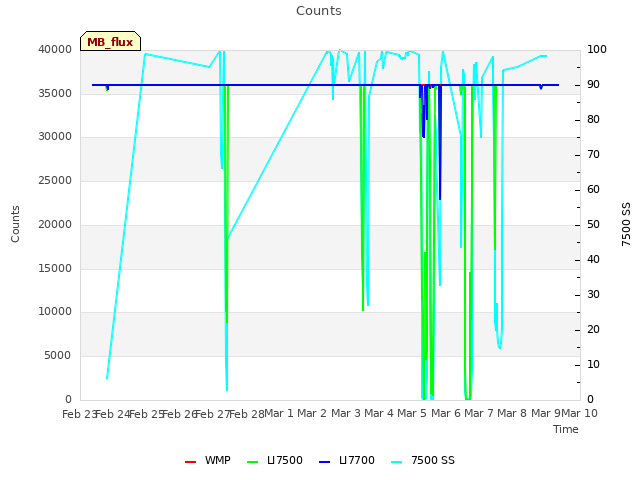Click the 100 right axis tick label
The height and width of the screenshot is (480, 640).
(x=597, y=49)
